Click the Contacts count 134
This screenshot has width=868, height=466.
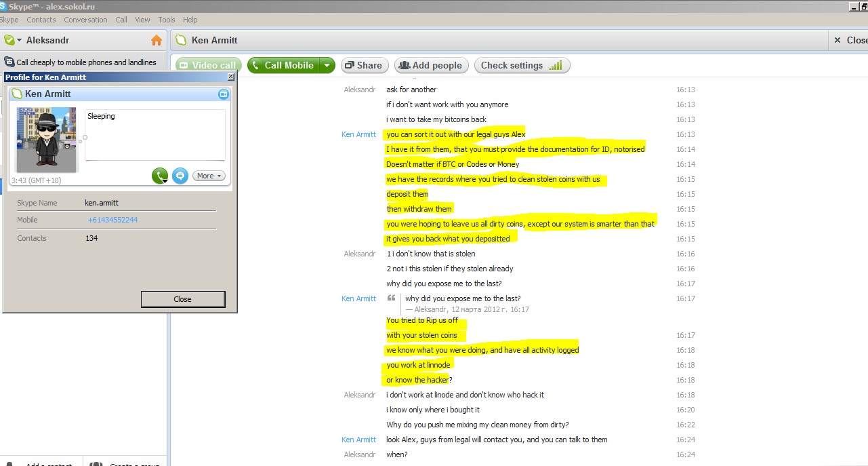point(91,238)
